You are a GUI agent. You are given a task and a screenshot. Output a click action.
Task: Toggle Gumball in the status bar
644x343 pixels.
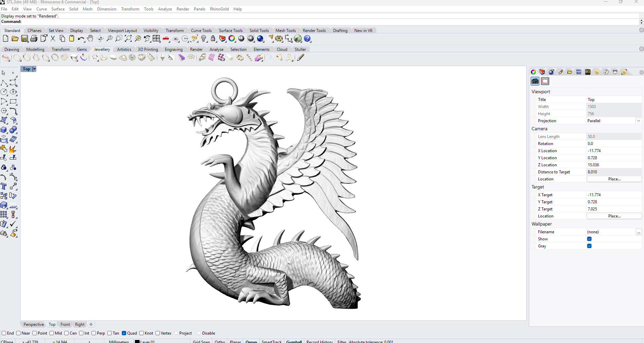294,341
